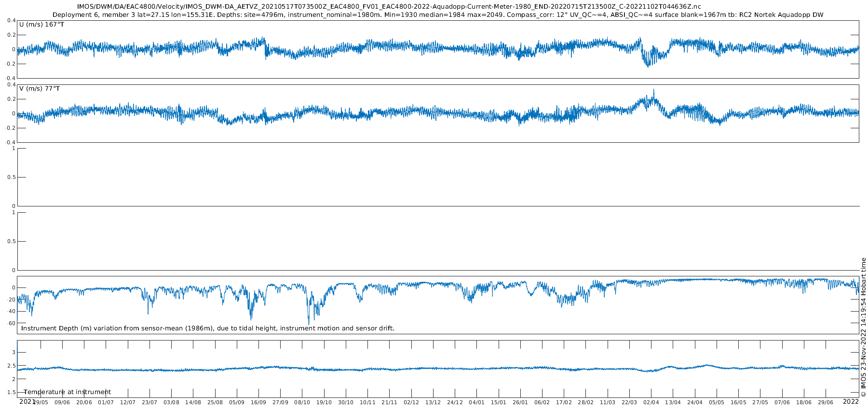Viewport: 868px width, 410px height.
Task: Click the 20/06 date tick label
Action: pos(84,402)
